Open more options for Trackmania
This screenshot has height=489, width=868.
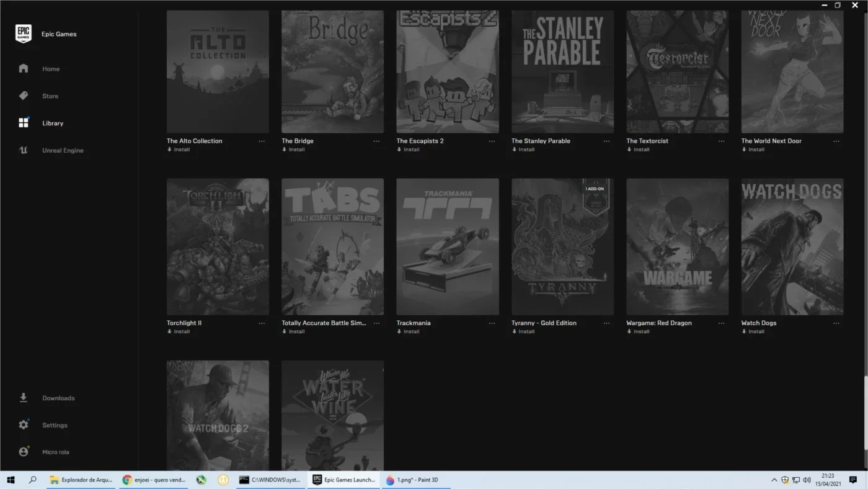point(492,323)
